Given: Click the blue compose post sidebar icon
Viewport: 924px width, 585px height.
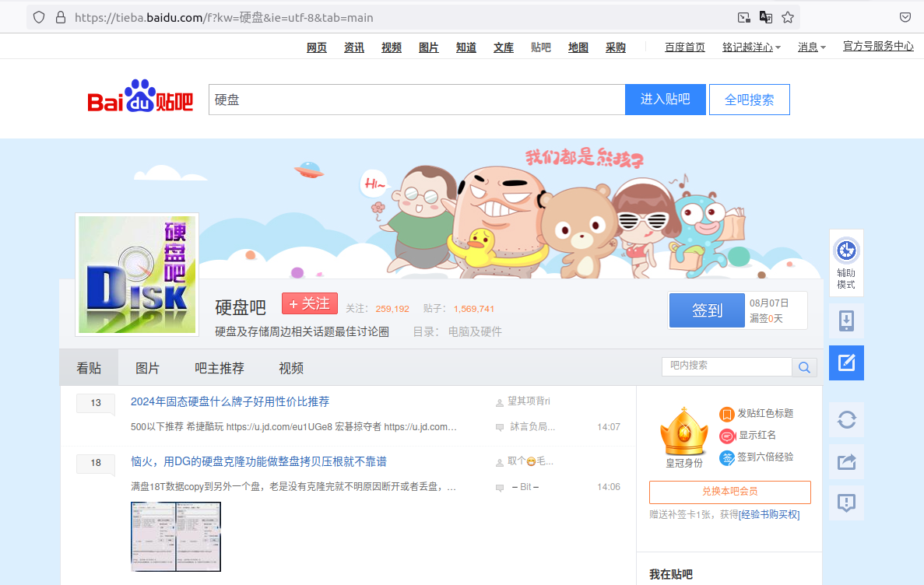Looking at the screenshot, I should (846, 363).
